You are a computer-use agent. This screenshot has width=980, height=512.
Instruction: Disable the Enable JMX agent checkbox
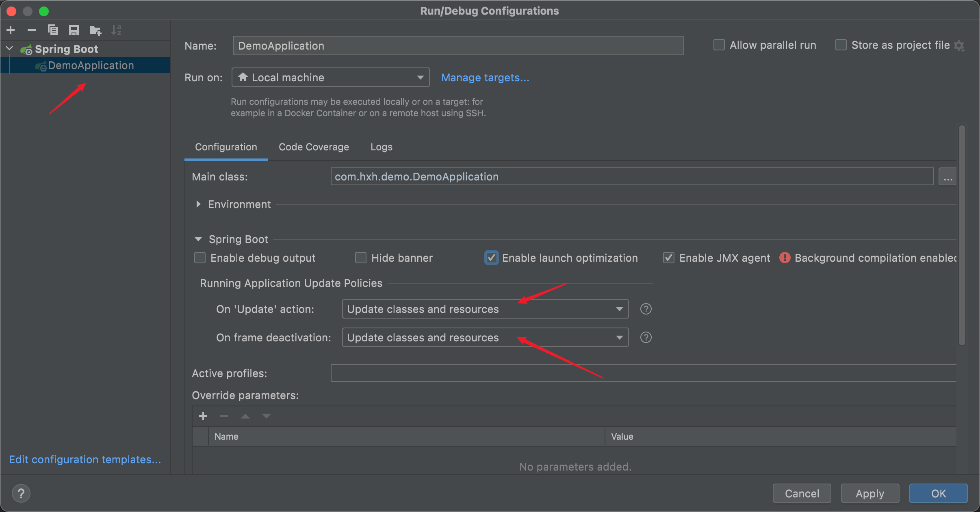click(x=668, y=258)
